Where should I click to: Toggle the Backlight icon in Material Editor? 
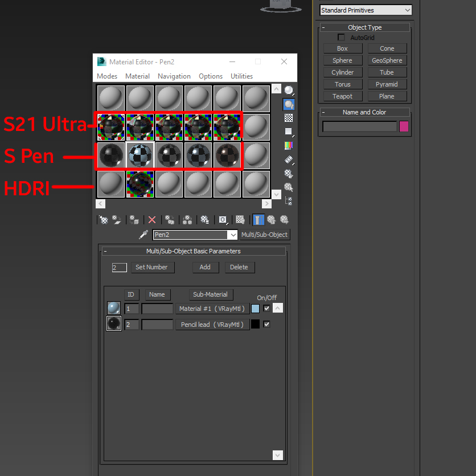tap(289, 104)
